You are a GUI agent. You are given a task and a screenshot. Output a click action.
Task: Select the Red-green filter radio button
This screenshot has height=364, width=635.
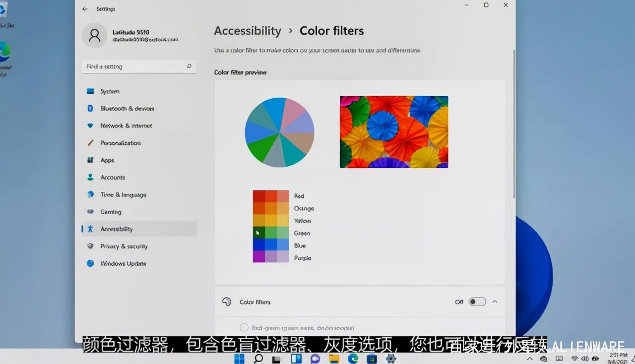pos(244,327)
